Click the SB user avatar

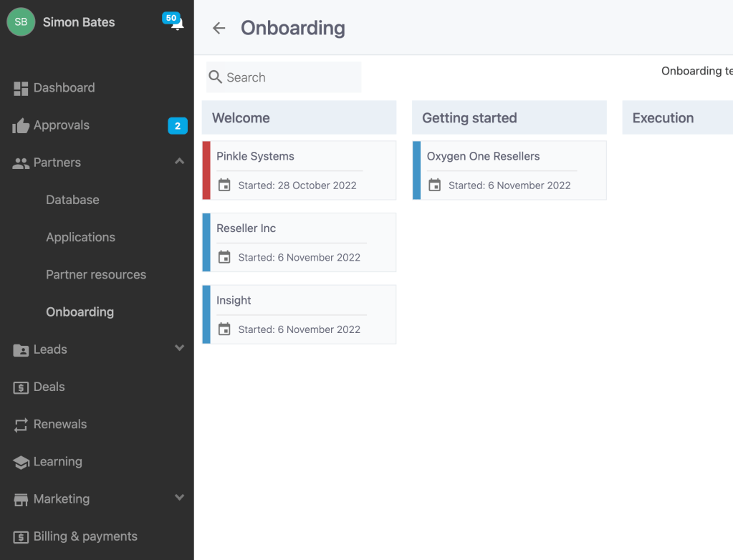[21, 22]
